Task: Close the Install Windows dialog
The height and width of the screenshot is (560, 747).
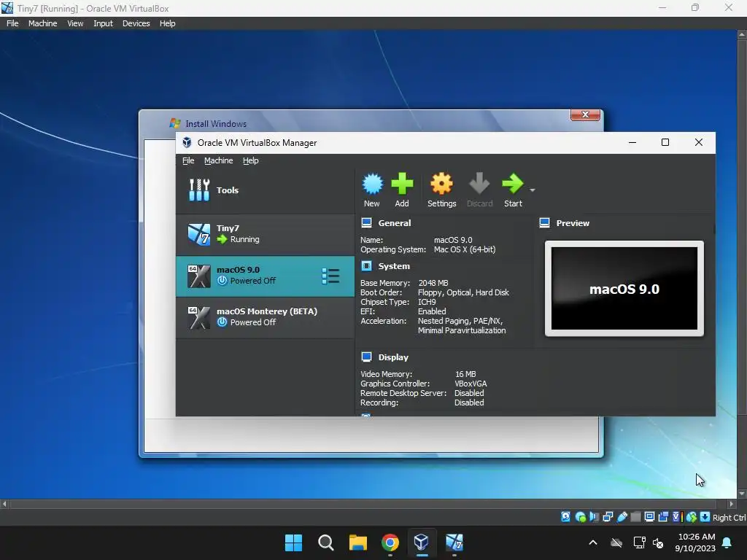Action: tap(585, 114)
